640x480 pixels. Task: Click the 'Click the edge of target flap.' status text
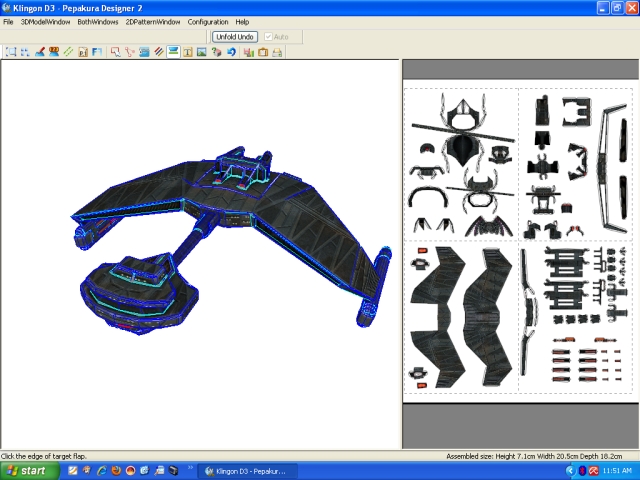click(44, 456)
